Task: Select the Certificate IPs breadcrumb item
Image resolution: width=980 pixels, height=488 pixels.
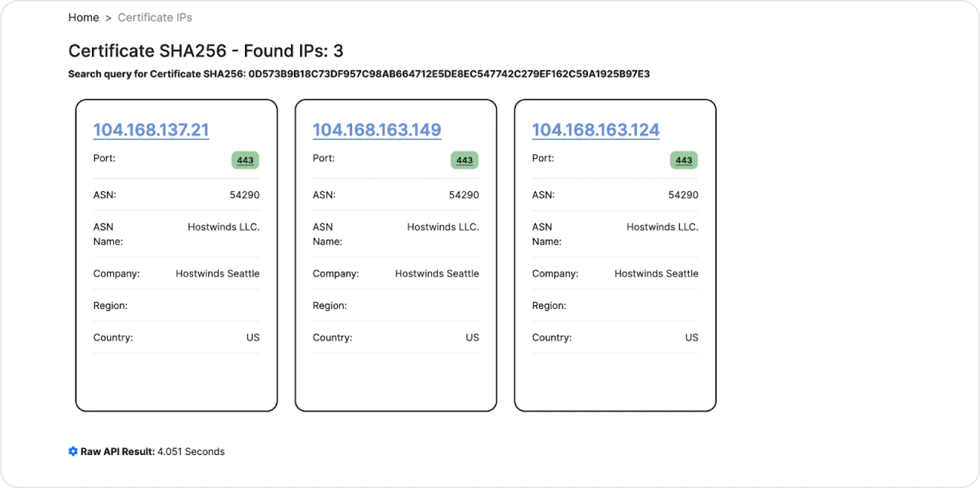Action: coord(155,18)
